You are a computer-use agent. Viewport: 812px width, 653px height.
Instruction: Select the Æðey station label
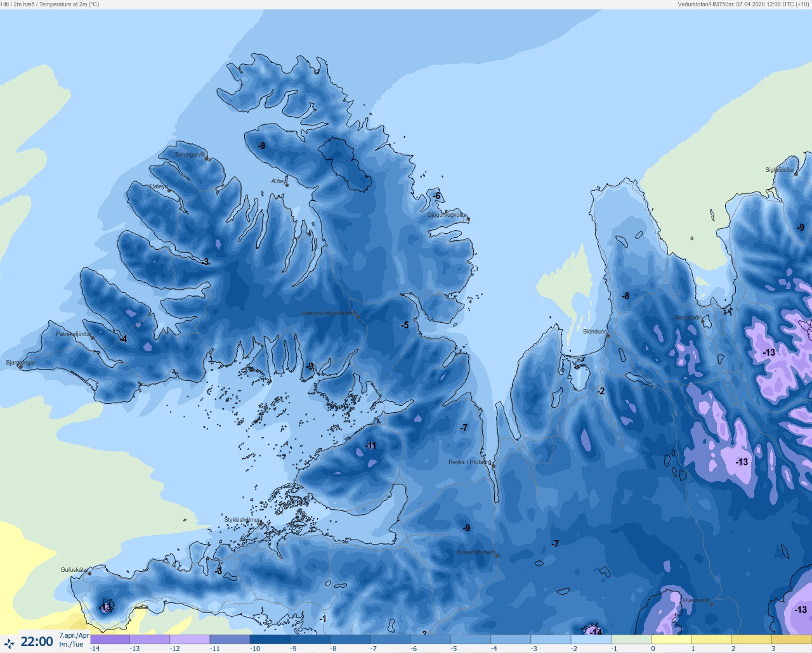[x=278, y=181]
